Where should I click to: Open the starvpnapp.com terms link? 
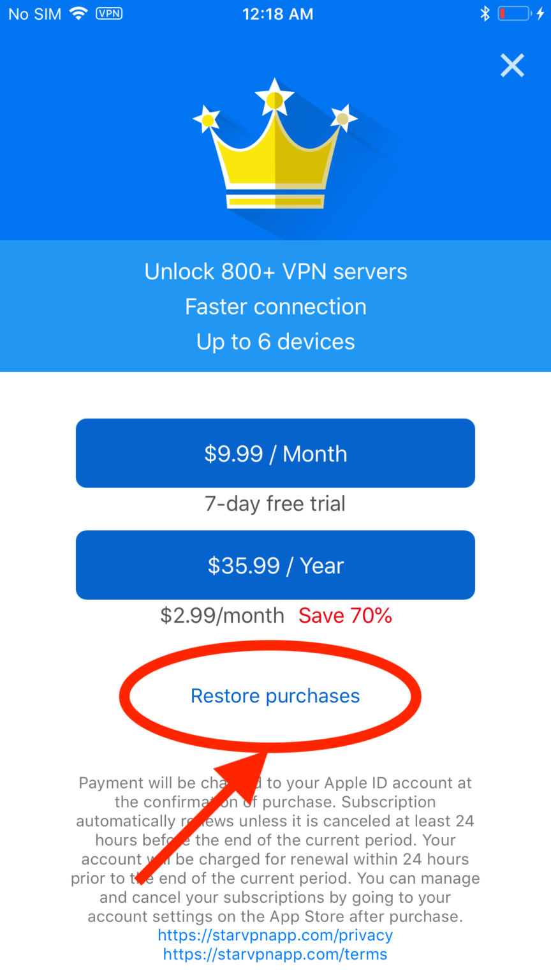pyautogui.click(x=274, y=954)
